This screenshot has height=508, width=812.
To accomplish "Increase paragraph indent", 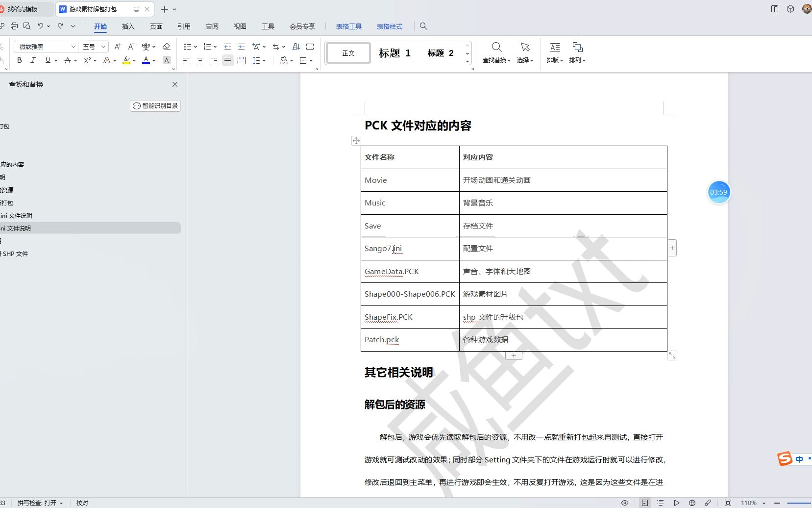I will (x=241, y=47).
